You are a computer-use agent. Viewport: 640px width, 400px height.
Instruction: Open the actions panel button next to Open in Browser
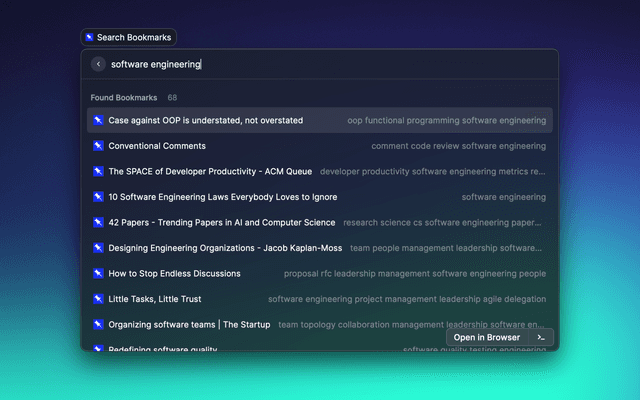pyautogui.click(x=541, y=337)
